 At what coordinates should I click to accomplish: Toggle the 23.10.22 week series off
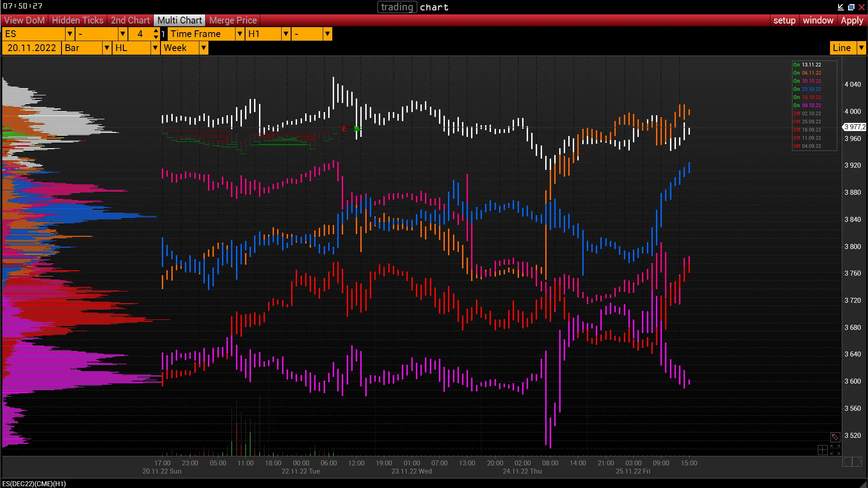pos(807,89)
